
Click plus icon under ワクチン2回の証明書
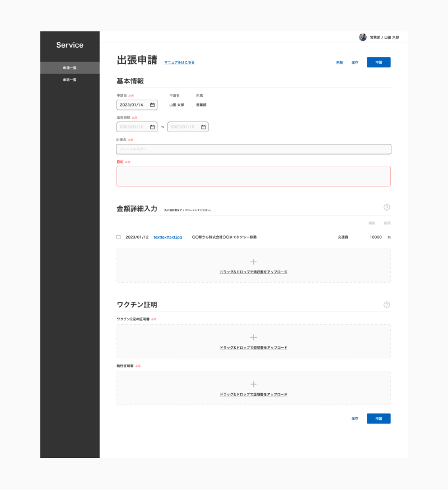pyautogui.click(x=253, y=338)
